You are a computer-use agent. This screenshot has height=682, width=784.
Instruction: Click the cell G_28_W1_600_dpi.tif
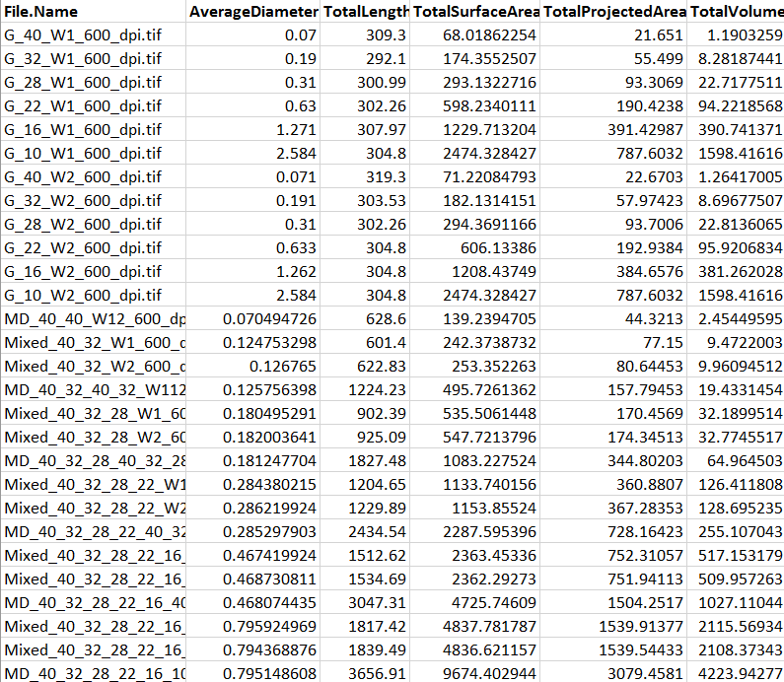(93, 82)
